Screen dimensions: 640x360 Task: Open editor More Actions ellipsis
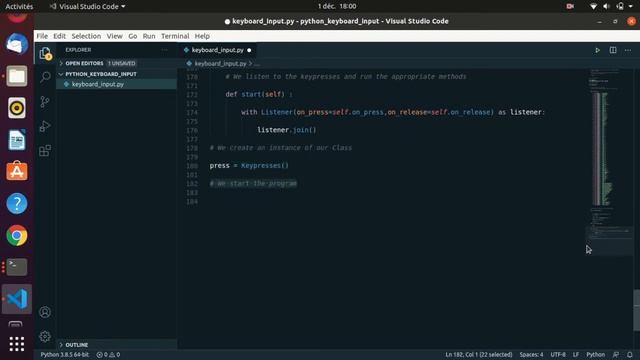pyautogui.click(x=628, y=50)
